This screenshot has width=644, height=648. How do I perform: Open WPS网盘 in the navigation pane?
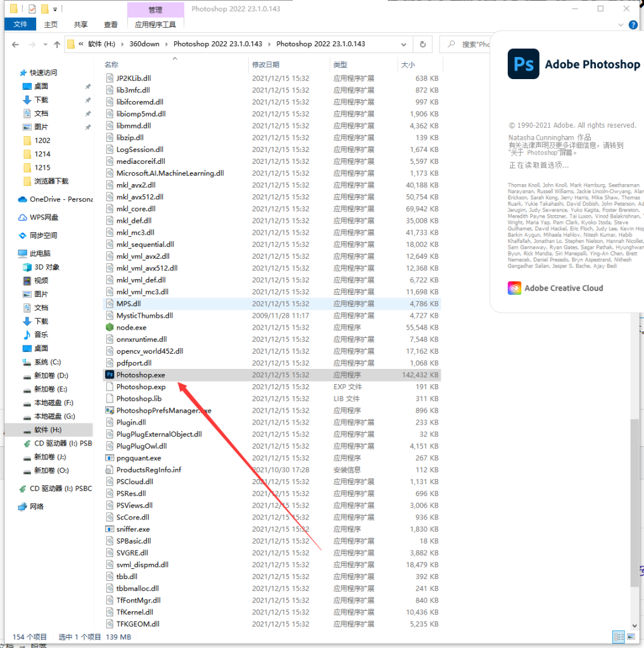click(x=44, y=218)
